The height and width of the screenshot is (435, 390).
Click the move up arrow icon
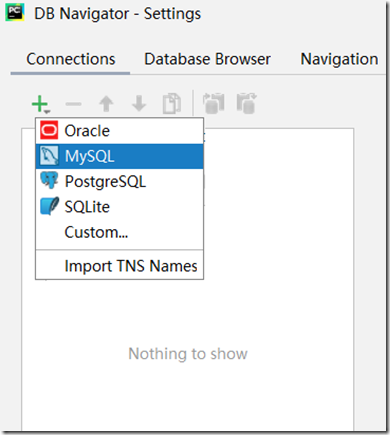pyautogui.click(x=106, y=104)
